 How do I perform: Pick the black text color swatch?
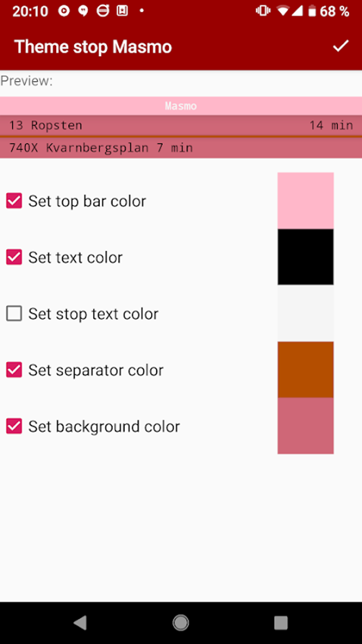click(x=305, y=257)
